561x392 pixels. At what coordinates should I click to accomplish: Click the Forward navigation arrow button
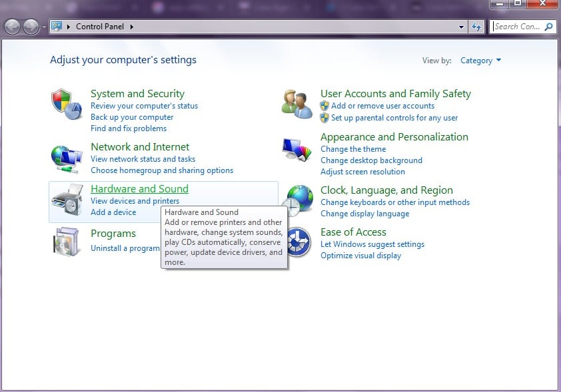pyautogui.click(x=31, y=27)
